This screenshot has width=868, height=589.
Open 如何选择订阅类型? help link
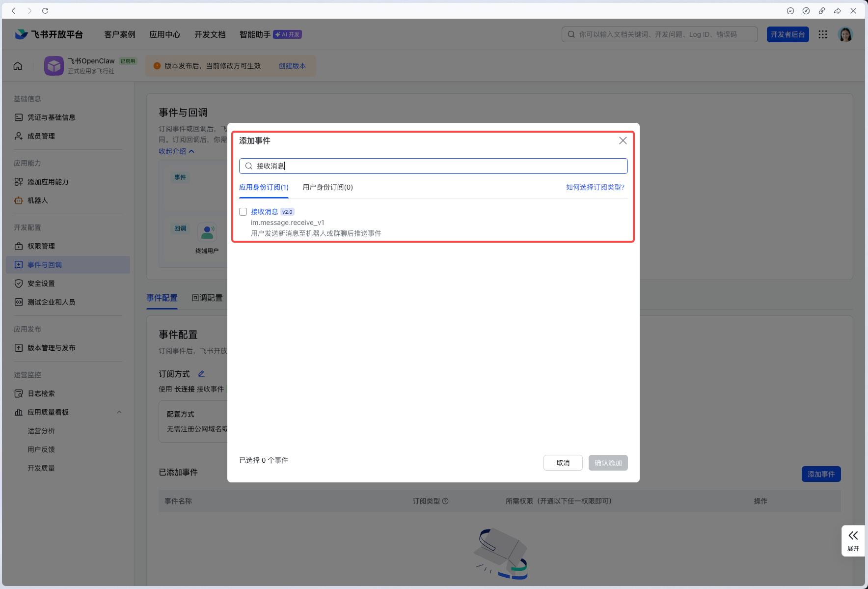coord(595,187)
